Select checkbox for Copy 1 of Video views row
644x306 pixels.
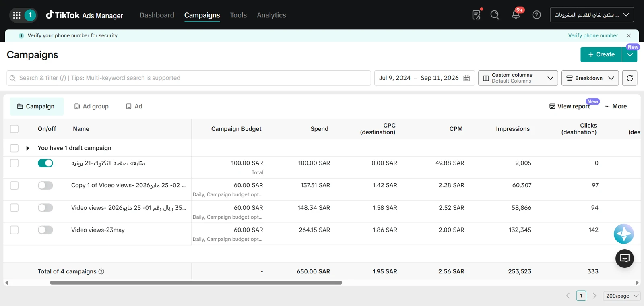14,185
